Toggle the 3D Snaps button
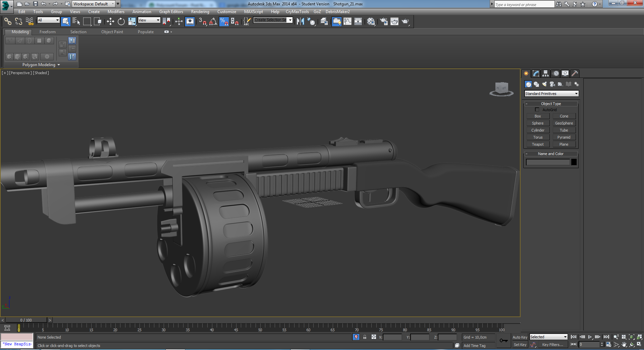The image size is (644, 350). [x=202, y=21]
